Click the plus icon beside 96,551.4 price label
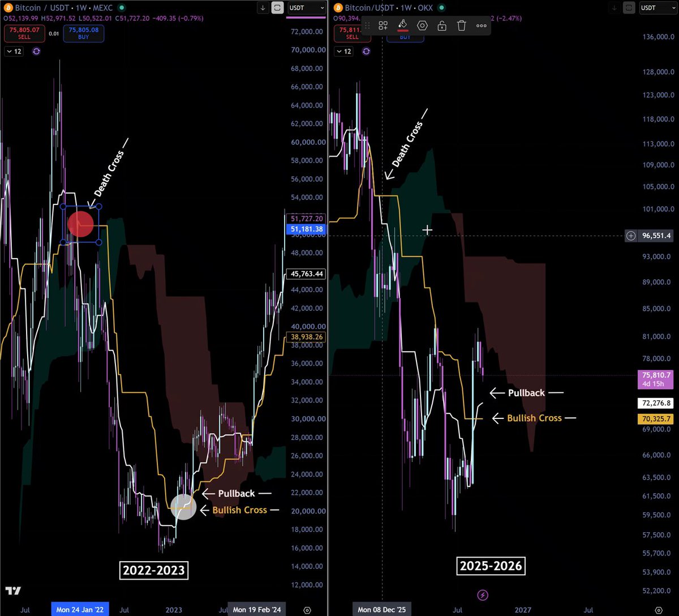Screen dimensions: 679x616 pyautogui.click(x=631, y=236)
